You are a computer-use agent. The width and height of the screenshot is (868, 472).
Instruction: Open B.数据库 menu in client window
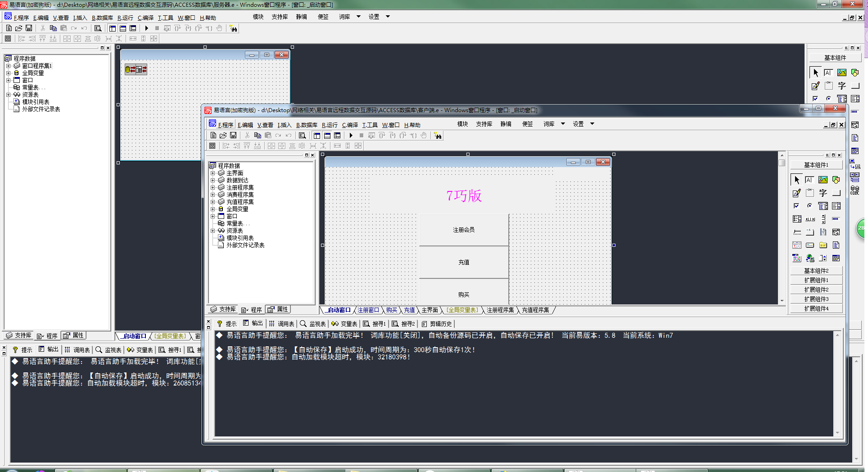point(307,125)
